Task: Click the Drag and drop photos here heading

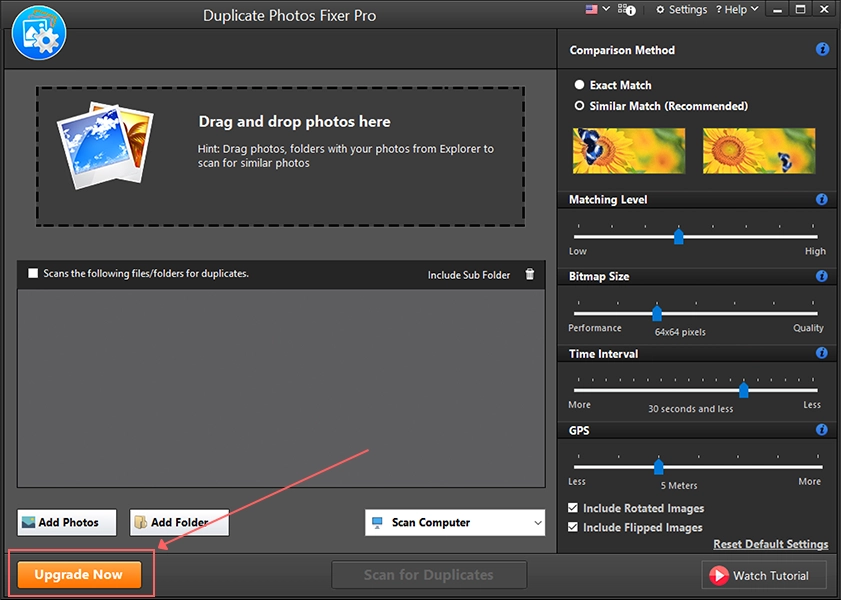Action: click(x=294, y=122)
